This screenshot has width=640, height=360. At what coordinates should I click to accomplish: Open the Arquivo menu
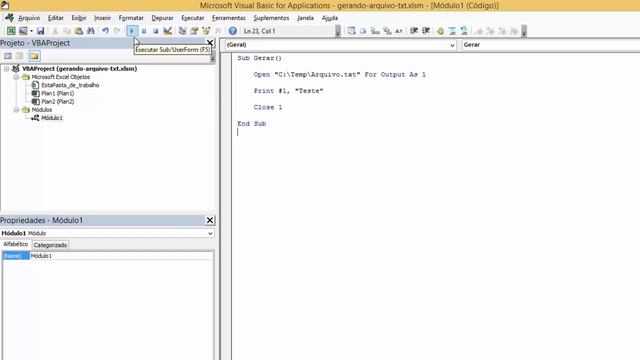pyautogui.click(x=29, y=18)
